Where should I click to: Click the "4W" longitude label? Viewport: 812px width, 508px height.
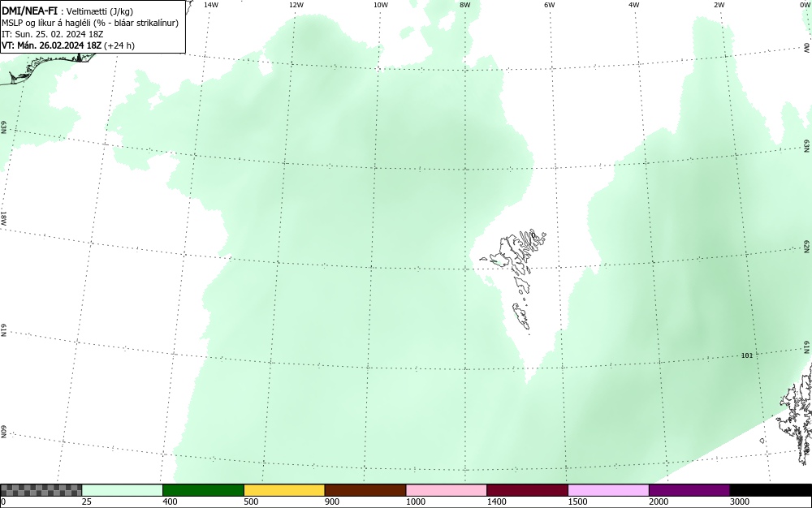point(634,5)
